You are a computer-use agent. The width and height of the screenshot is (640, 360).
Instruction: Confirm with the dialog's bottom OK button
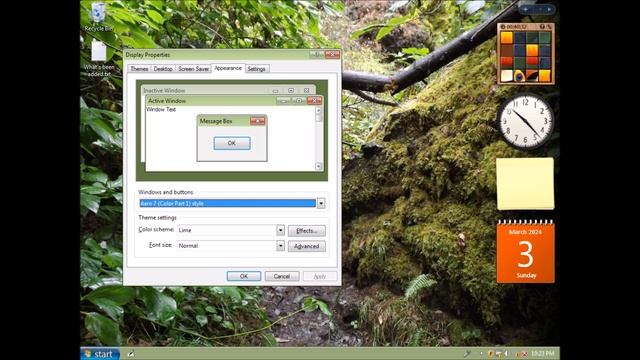coord(244,276)
